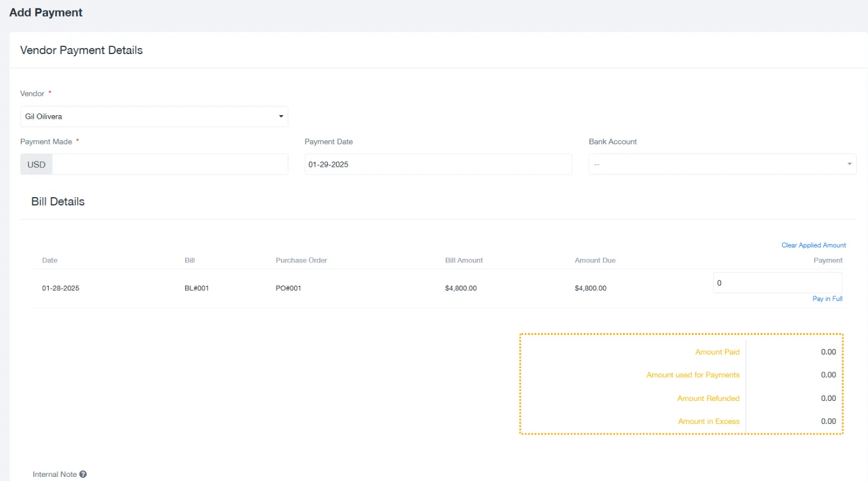Image resolution: width=868 pixels, height=481 pixels.
Task: Click the Clear Applied Amount link
Action: tap(813, 245)
